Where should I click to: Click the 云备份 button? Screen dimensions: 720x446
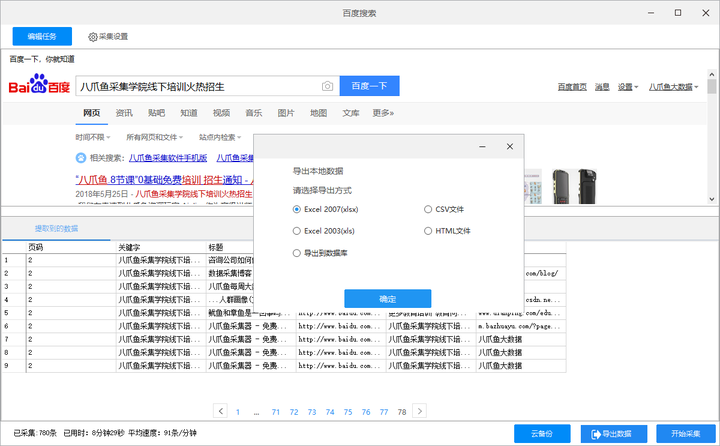click(542, 434)
